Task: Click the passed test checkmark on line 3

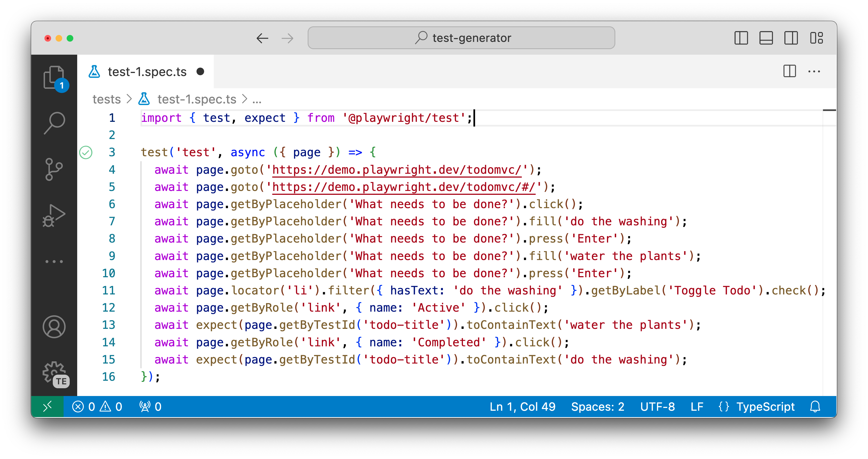Action: point(86,152)
